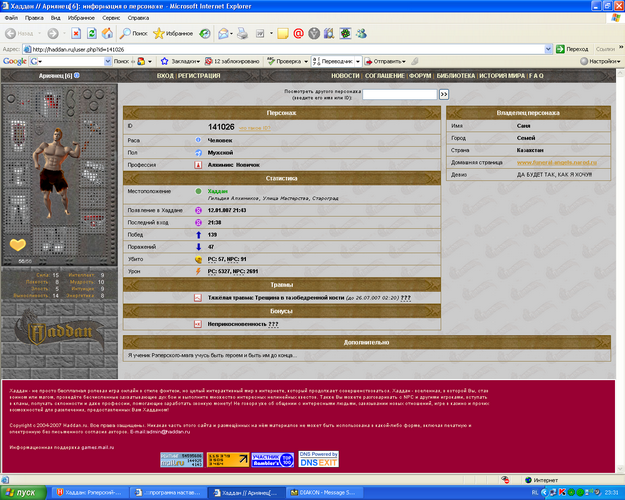Open the НОВОСТИ page
Screen dimensions: 625x500
(x=345, y=76)
